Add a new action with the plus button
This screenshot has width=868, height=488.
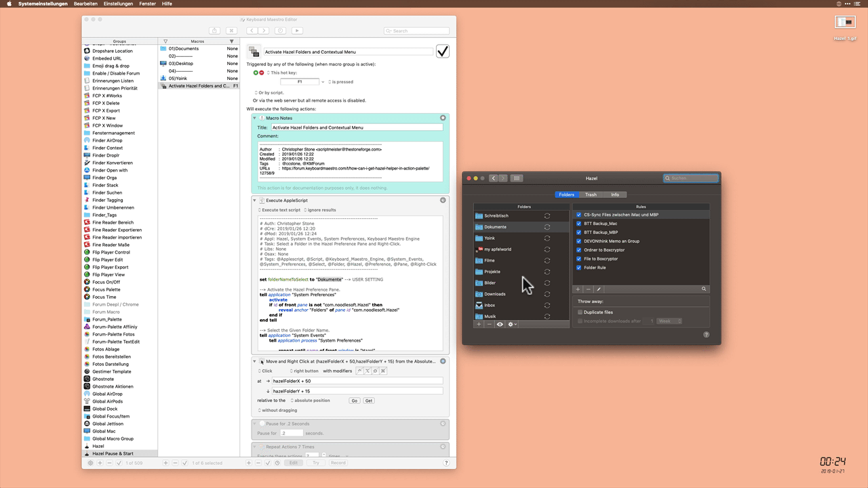249,463
